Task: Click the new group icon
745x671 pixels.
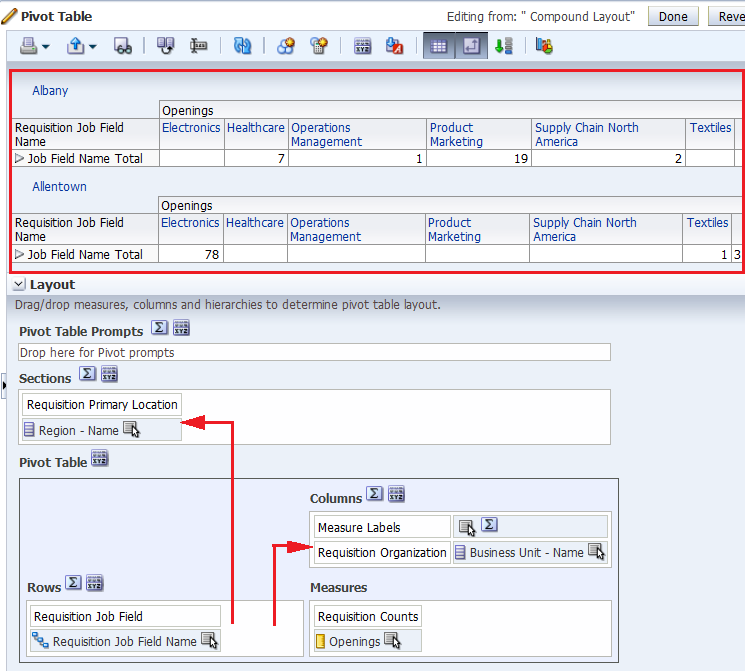Action: click(286, 46)
